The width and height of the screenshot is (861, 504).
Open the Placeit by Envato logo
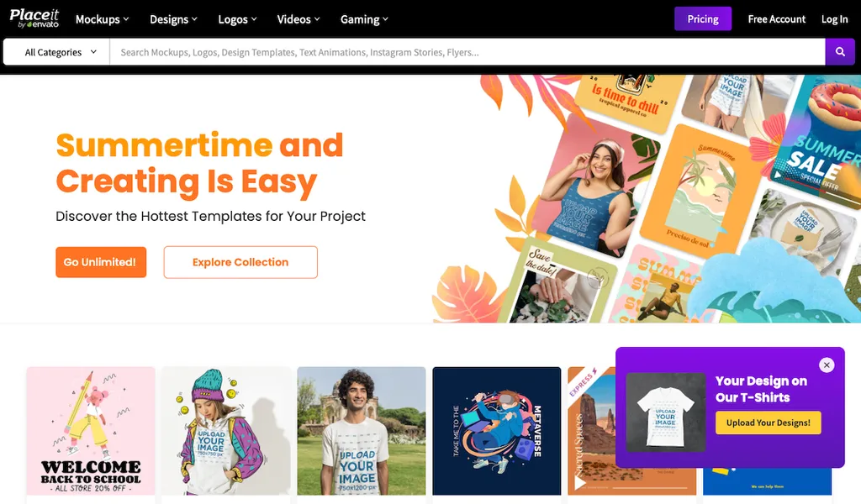(34, 18)
